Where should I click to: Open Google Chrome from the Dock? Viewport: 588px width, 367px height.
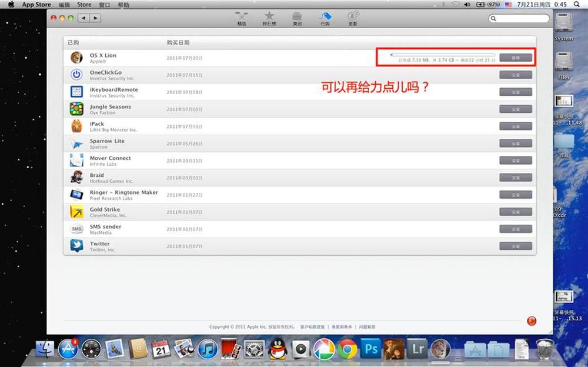pyautogui.click(x=348, y=349)
